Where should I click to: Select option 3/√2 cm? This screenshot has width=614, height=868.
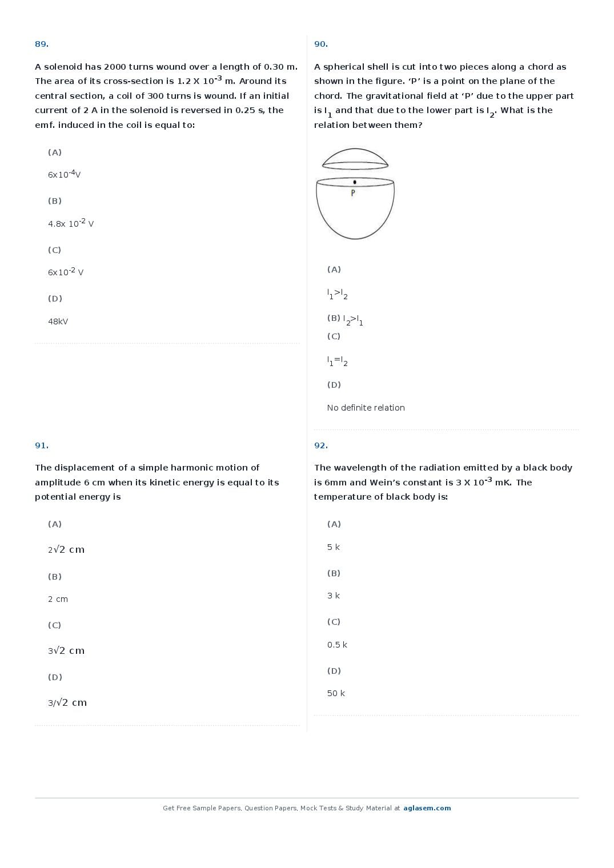[67, 702]
